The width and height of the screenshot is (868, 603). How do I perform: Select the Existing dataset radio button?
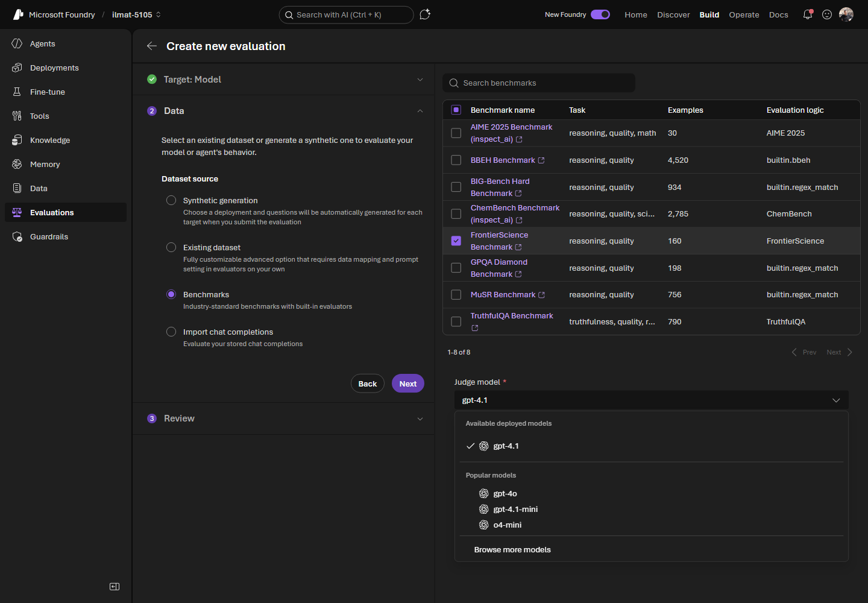click(171, 247)
